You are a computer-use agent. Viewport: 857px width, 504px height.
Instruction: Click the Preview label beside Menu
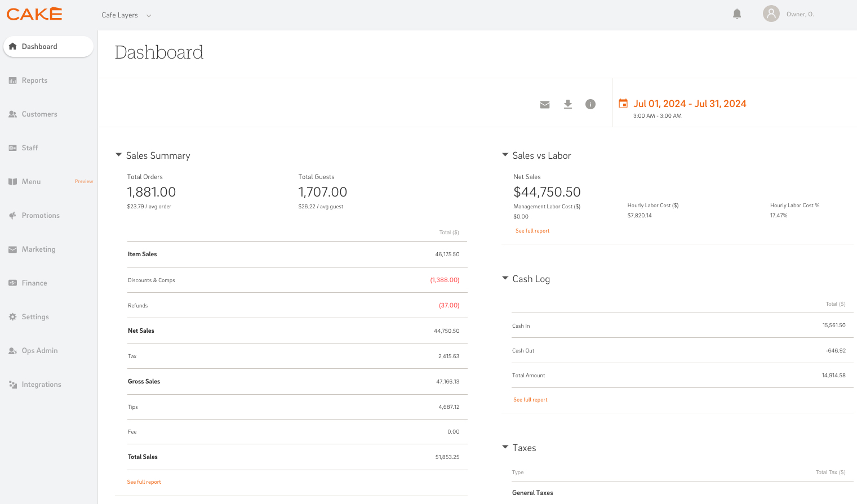pos(84,181)
